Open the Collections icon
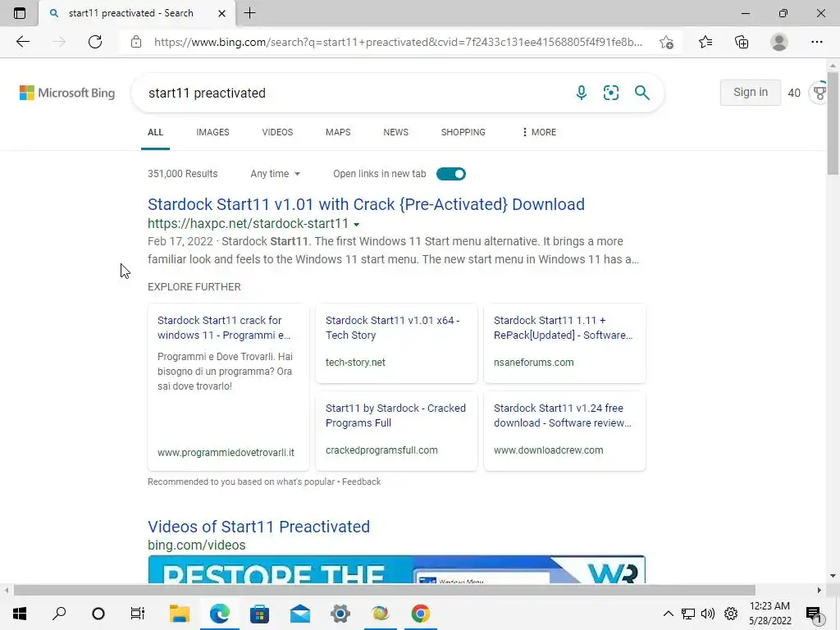 [742, 42]
